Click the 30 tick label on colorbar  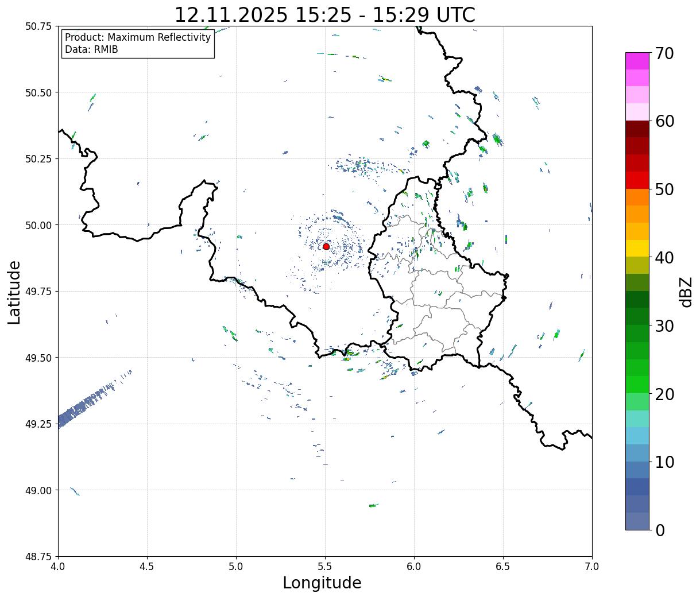pyautogui.click(x=664, y=326)
